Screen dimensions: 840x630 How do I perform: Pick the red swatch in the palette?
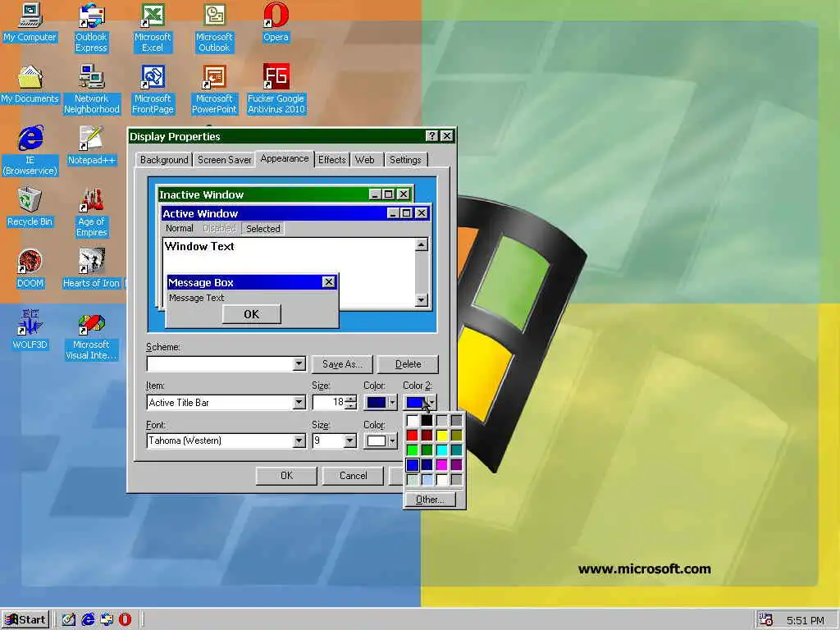(412, 435)
